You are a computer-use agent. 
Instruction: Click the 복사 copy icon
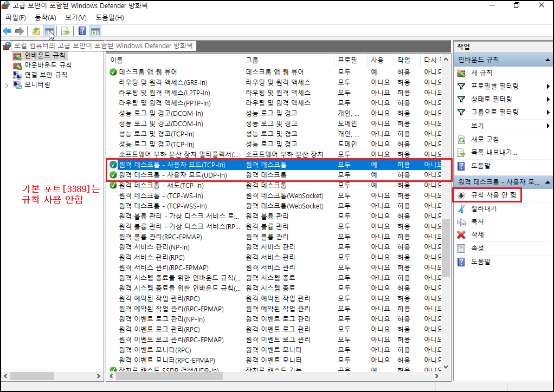tap(461, 221)
